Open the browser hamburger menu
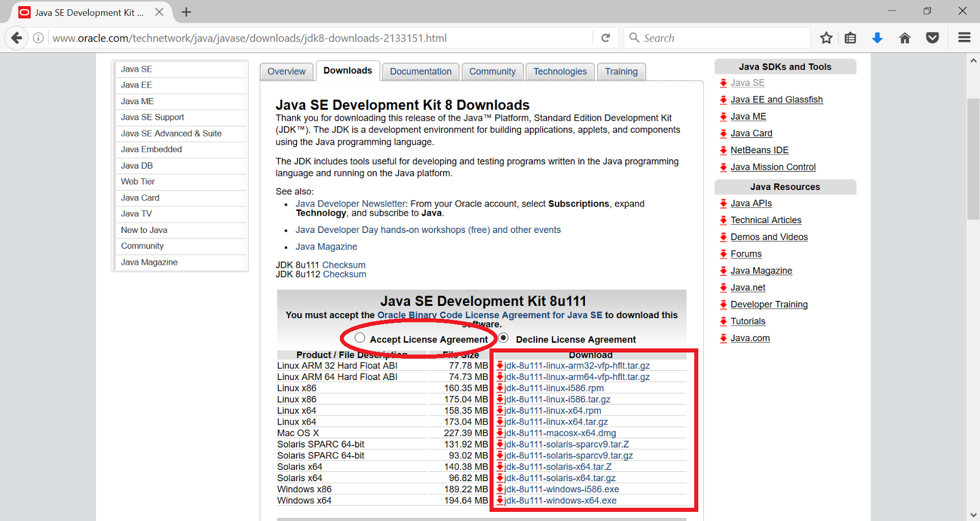The height and width of the screenshot is (521, 980). coord(964,38)
